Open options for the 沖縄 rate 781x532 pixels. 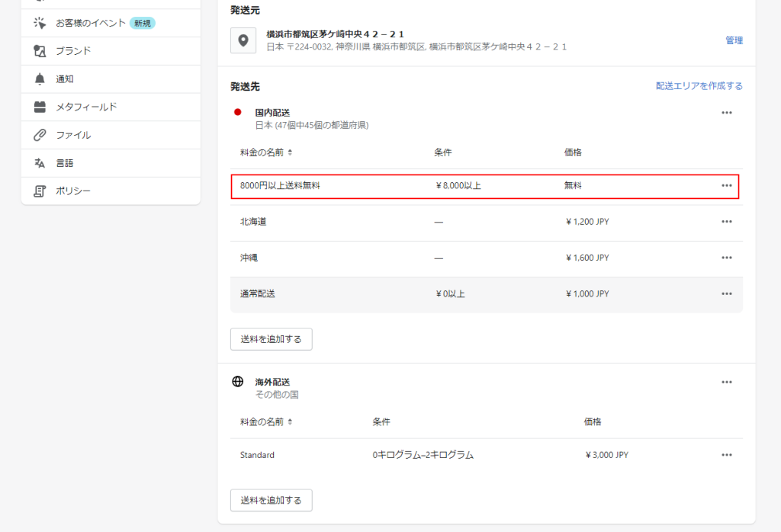pyautogui.click(x=727, y=258)
